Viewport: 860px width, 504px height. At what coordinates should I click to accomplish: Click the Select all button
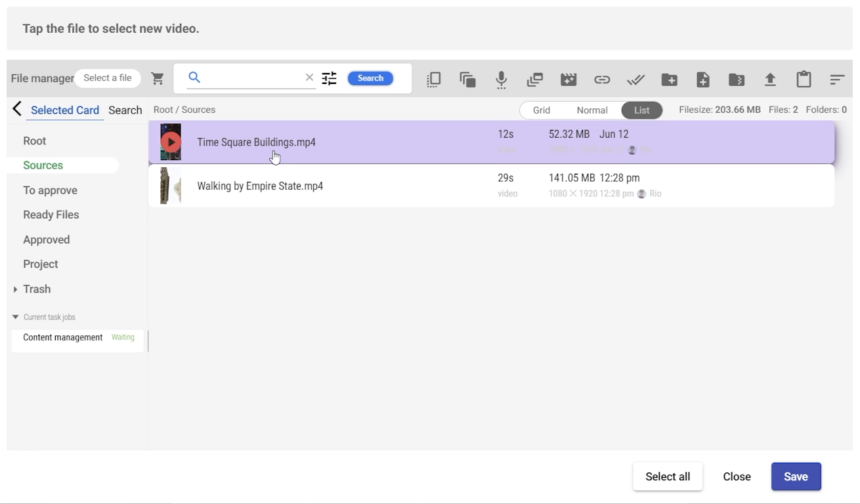667,476
